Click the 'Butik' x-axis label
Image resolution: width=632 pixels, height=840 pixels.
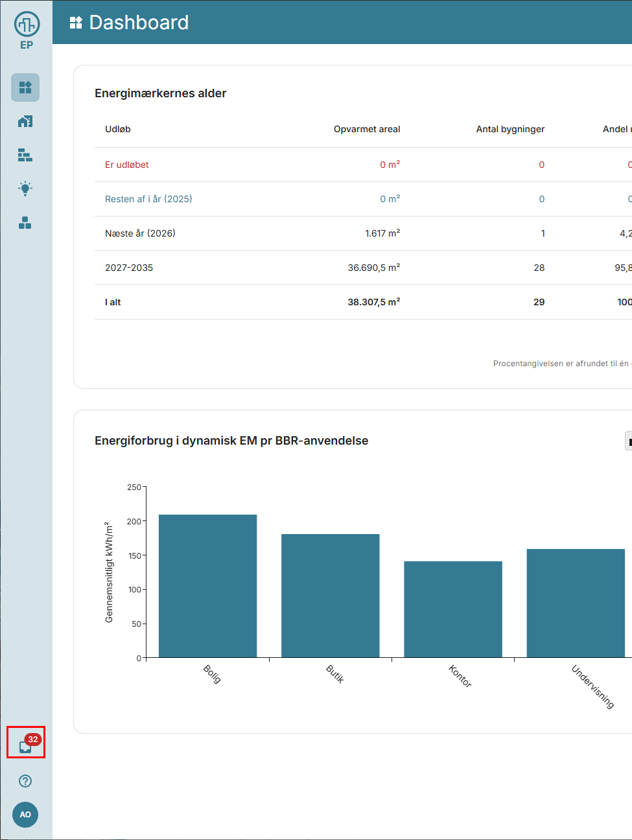334,674
